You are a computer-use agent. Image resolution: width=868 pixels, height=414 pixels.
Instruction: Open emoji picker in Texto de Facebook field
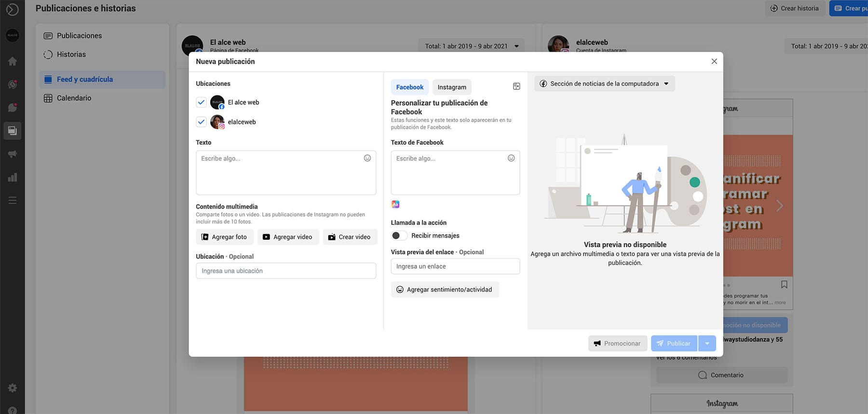(511, 158)
